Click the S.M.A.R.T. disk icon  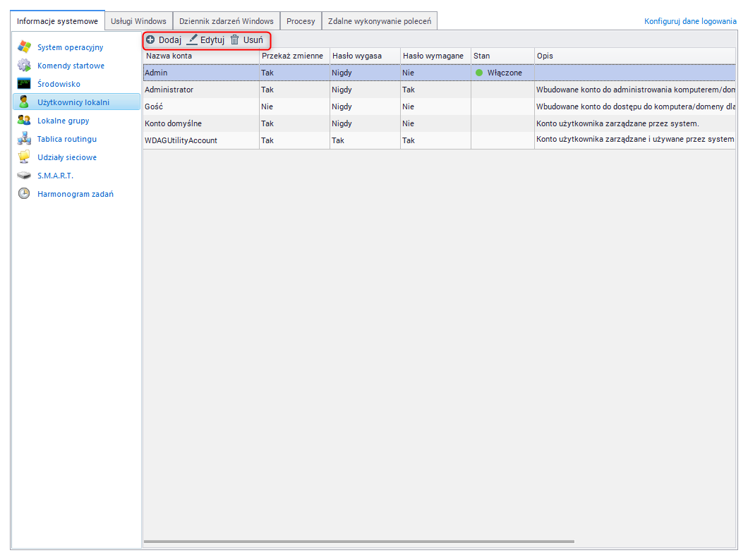coord(24,176)
